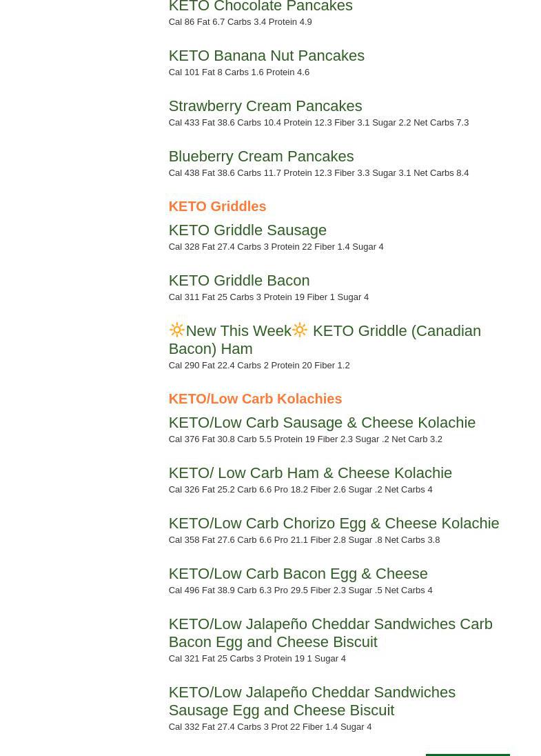This screenshot has width=541, height=756.
Task: Click the KETO/Low Carb Kolachies heading
Action: point(255,399)
